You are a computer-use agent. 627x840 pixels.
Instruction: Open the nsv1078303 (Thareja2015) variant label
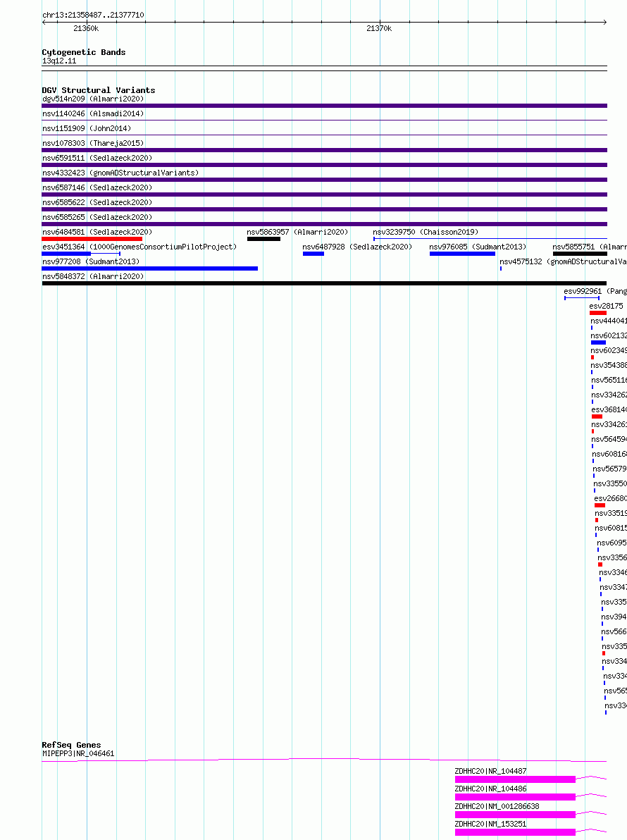point(93,144)
